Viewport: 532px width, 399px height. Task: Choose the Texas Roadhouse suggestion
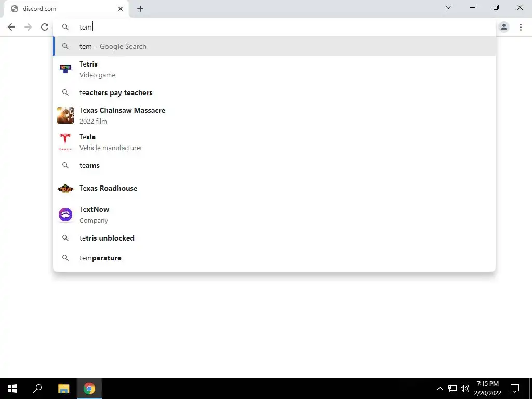point(274,188)
